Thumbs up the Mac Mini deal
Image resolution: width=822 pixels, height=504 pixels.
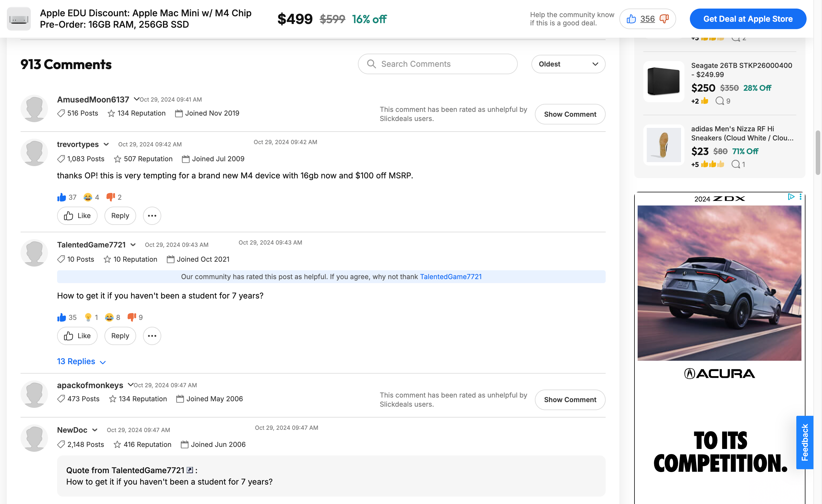(631, 19)
